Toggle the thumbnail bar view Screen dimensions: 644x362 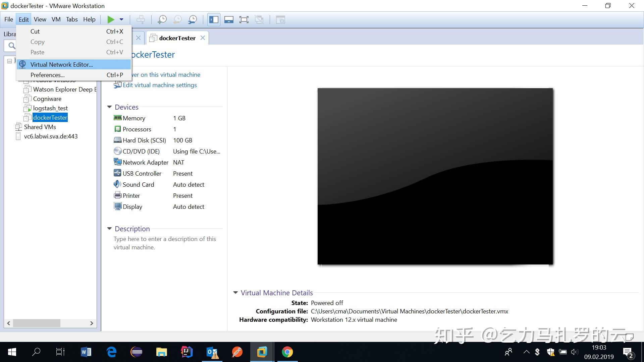pos(229,20)
